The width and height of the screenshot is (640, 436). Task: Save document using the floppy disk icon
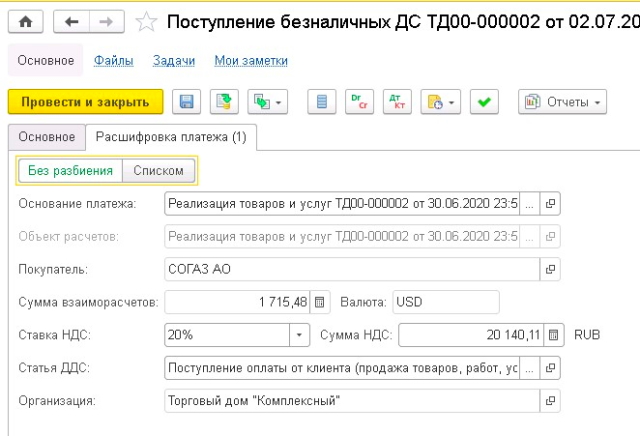185,102
